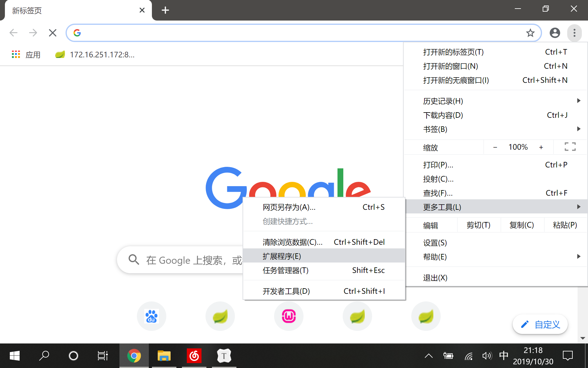The height and width of the screenshot is (368, 588).
Task: Open Typora T icon on taskbar
Action: pos(224,356)
